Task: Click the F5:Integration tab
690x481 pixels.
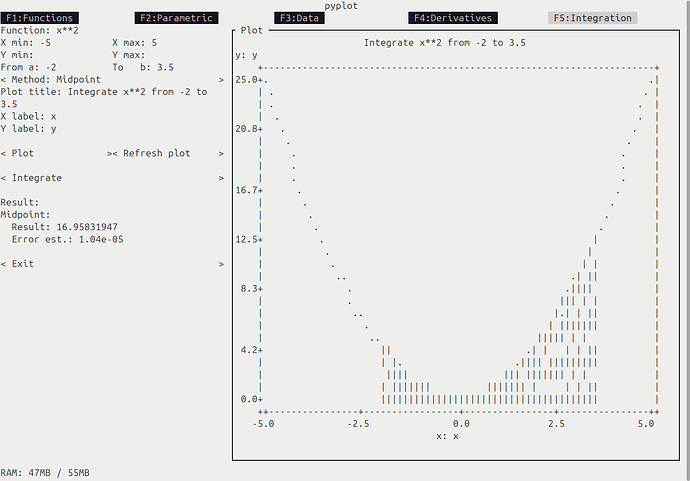Action: tap(592, 18)
